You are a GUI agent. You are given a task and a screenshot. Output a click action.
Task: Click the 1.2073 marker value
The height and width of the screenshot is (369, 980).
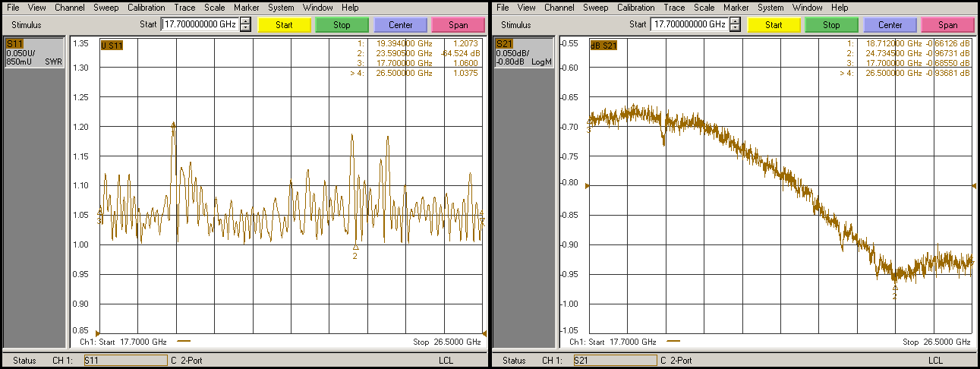pyautogui.click(x=466, y=44)
